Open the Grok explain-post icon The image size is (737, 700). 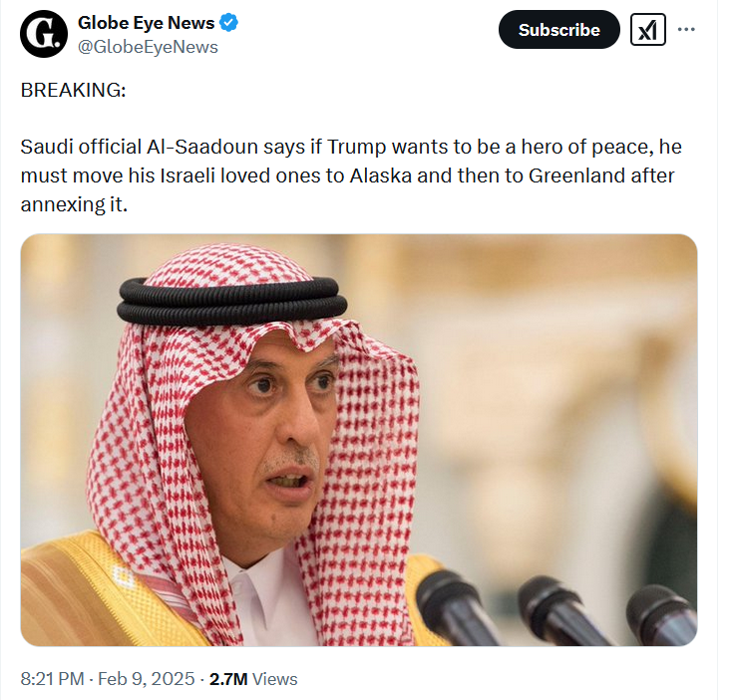648,30
